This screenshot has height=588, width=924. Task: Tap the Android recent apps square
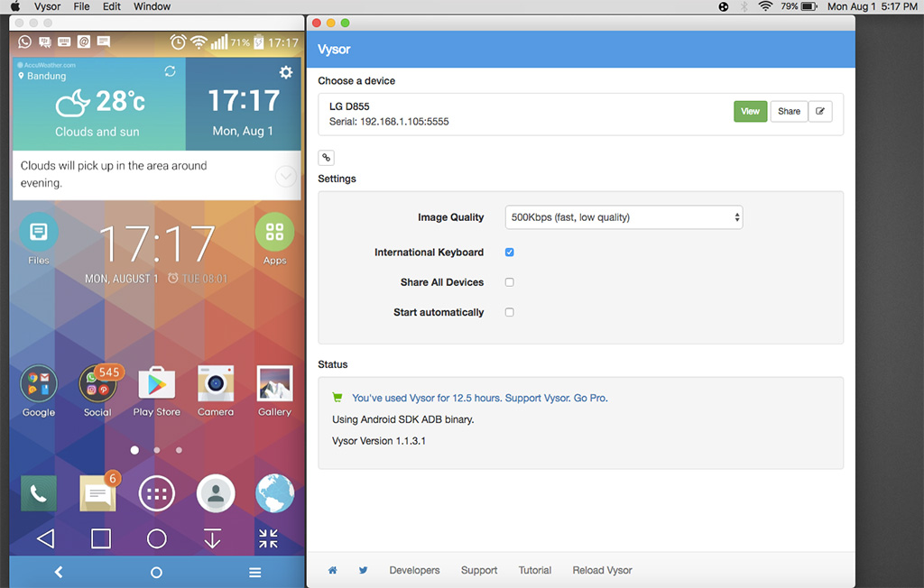coord(101,538)
